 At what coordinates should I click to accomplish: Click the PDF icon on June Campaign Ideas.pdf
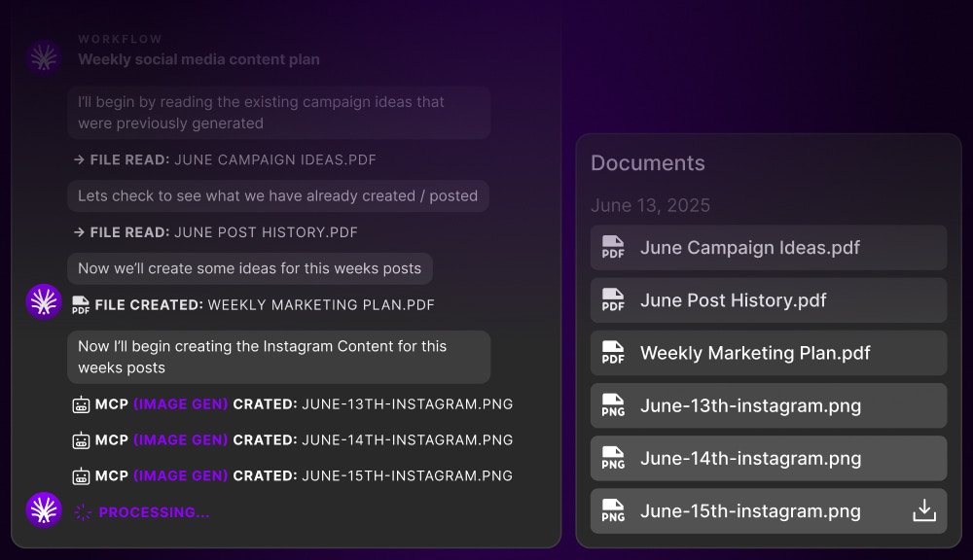(613, 247)
